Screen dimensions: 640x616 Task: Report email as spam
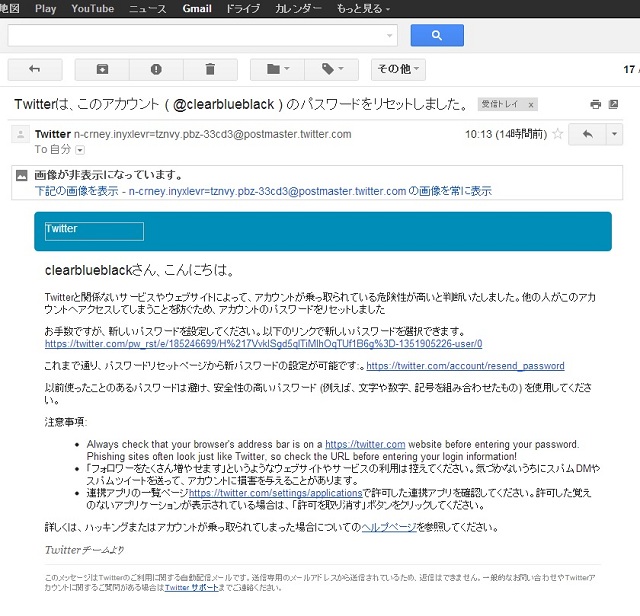coord(156,69)
